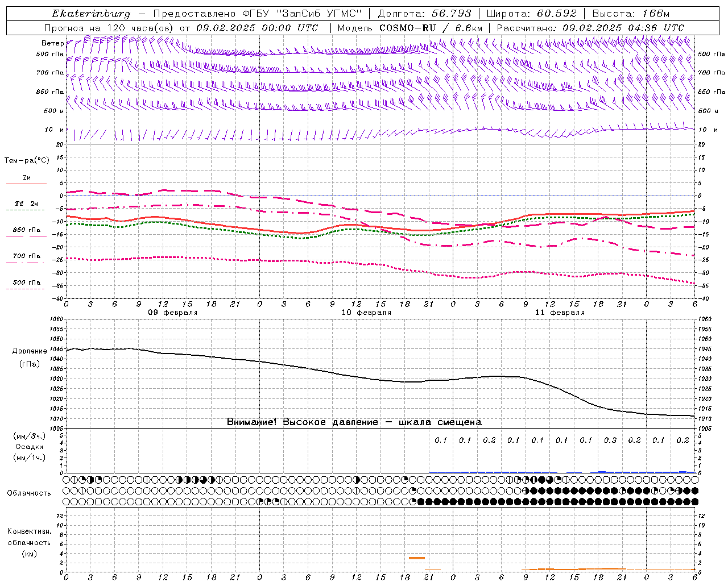Click the '(мм/3ч.)' precipitation unit label
Image resolution: width=728 pixels, height=582 pixels.
pos(30,436)
